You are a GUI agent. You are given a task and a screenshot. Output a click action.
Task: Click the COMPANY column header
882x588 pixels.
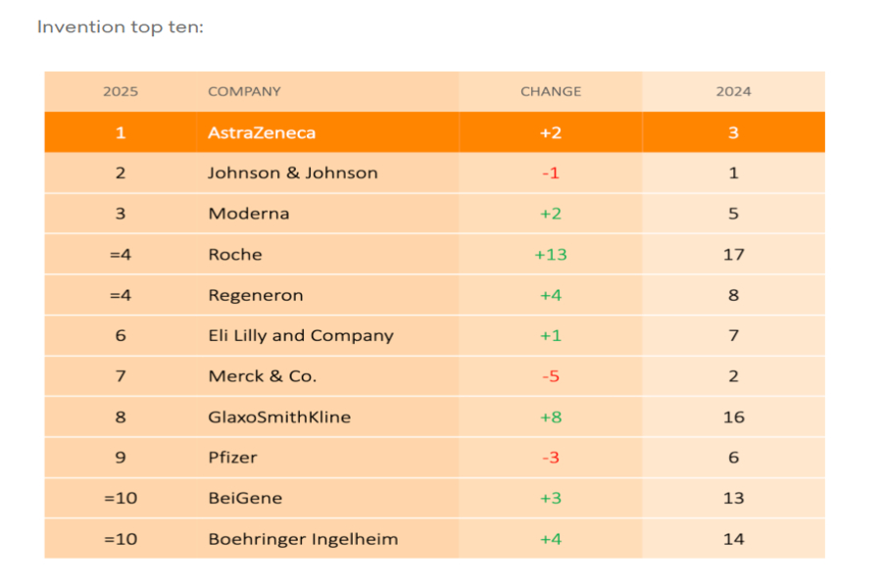[244, 91]
